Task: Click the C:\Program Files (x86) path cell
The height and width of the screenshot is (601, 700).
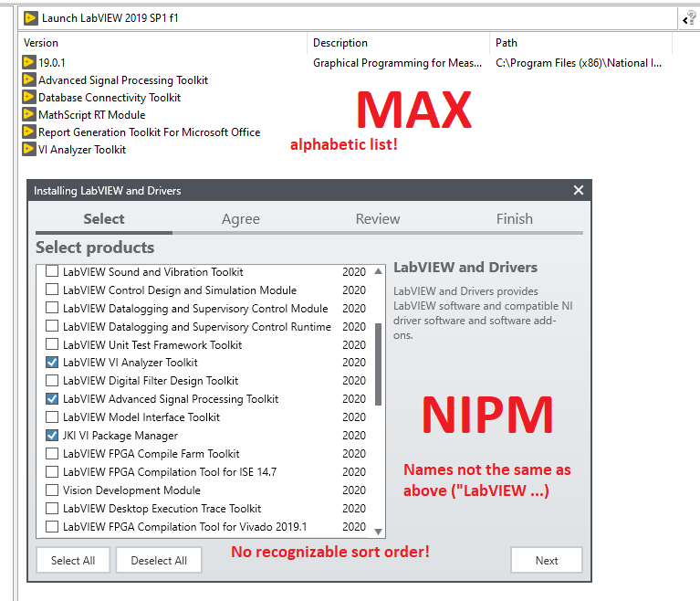Action: (579, 63)
